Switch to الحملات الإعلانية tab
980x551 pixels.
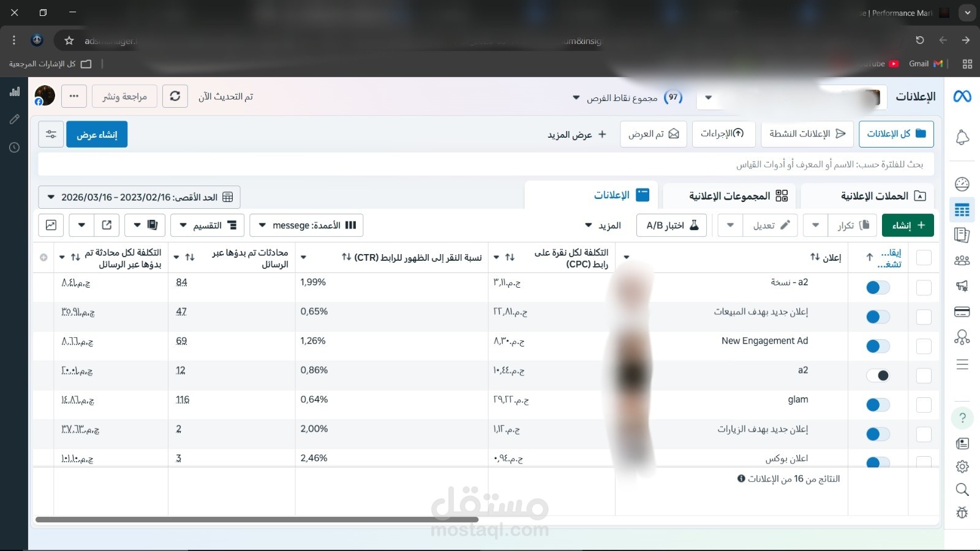(x=867, y=196)
